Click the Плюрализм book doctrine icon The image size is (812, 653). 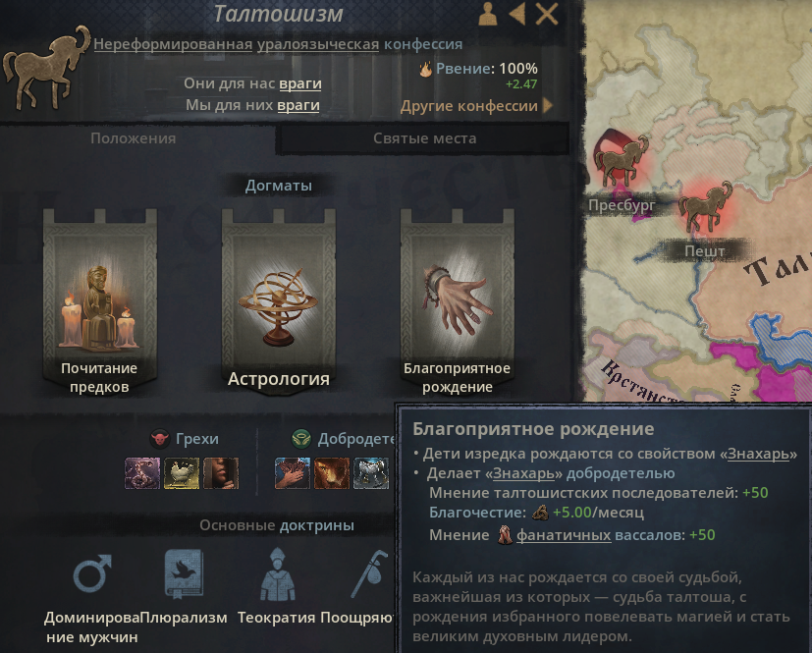pyautogui.click(x=184, y=573)
